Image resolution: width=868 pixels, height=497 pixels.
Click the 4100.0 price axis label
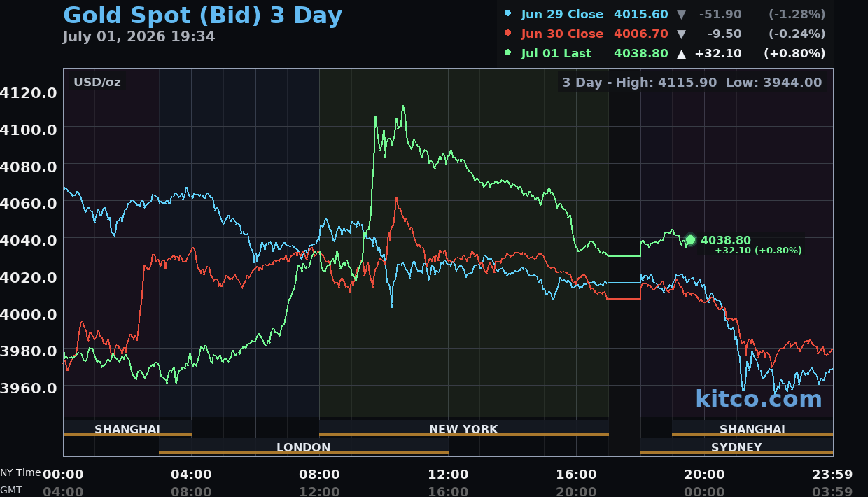click(29, 129)
